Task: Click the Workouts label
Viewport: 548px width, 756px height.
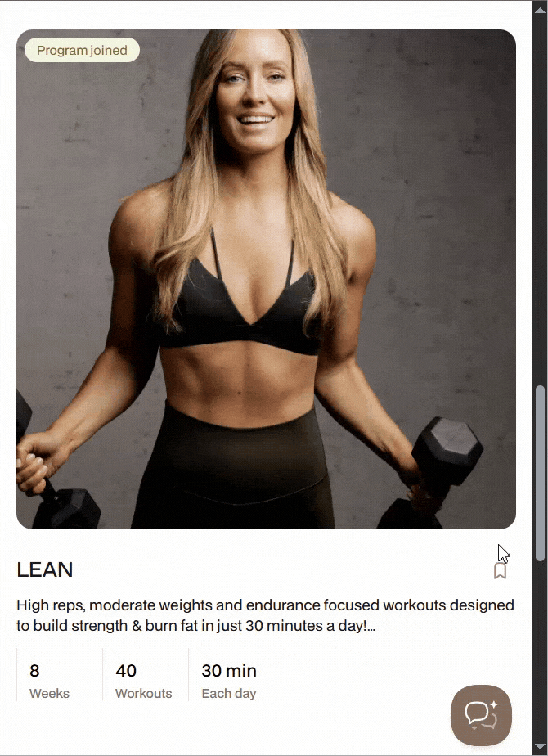Action: tap(144, 693)
